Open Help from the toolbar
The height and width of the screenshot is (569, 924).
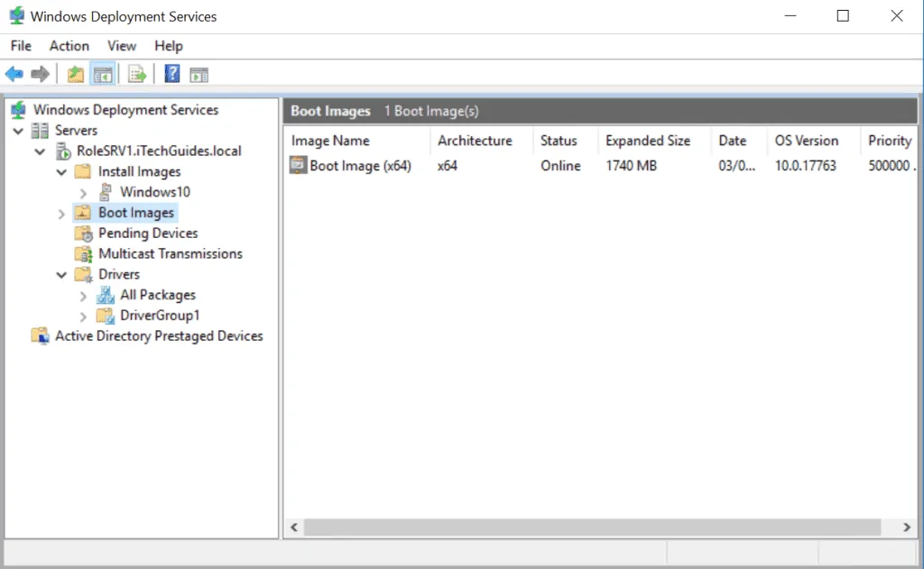(x=171, y=73)
